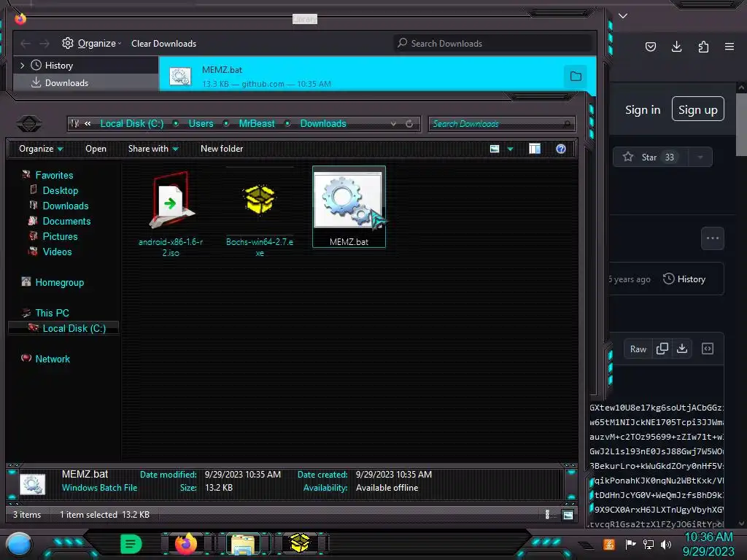Open Downloads under Favorites
747x560 pixels.
pos(65,206)
